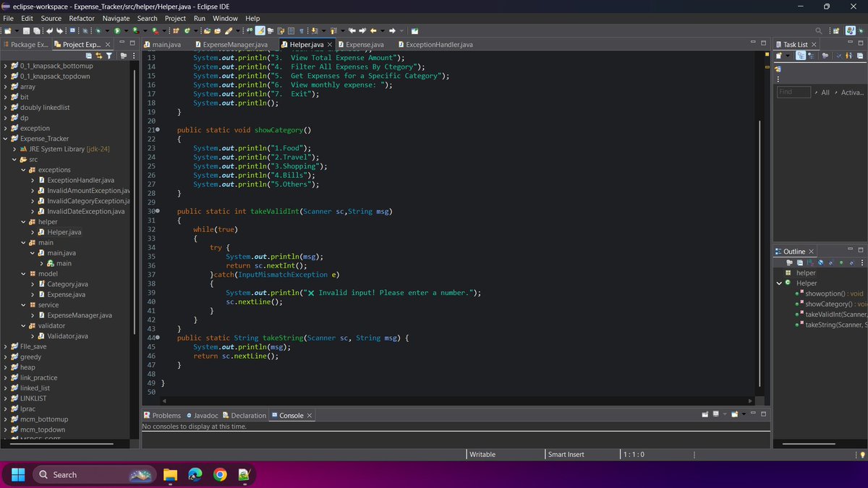Switch to the Java perspective icon
This screenshot has width=868, height=488.
[851, 30]
